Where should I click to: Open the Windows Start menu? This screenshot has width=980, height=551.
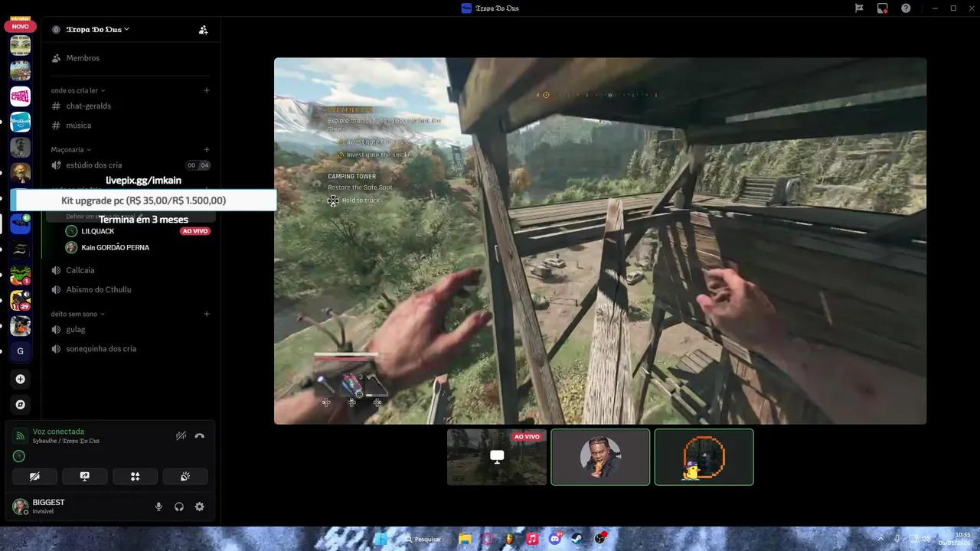coord(381,539)
